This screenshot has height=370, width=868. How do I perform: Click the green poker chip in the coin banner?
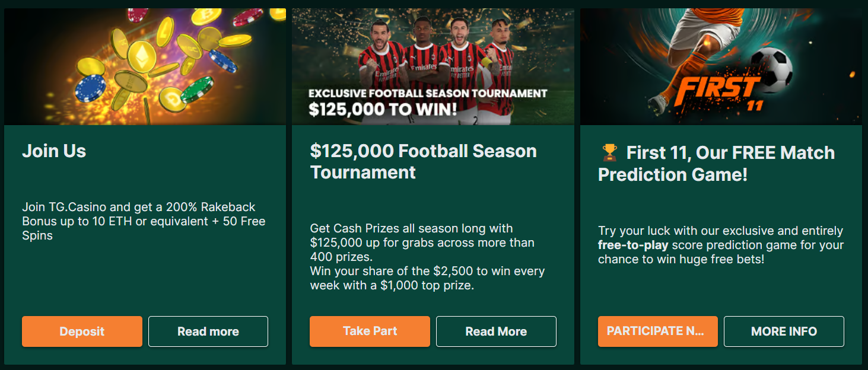tap(197, 89)
